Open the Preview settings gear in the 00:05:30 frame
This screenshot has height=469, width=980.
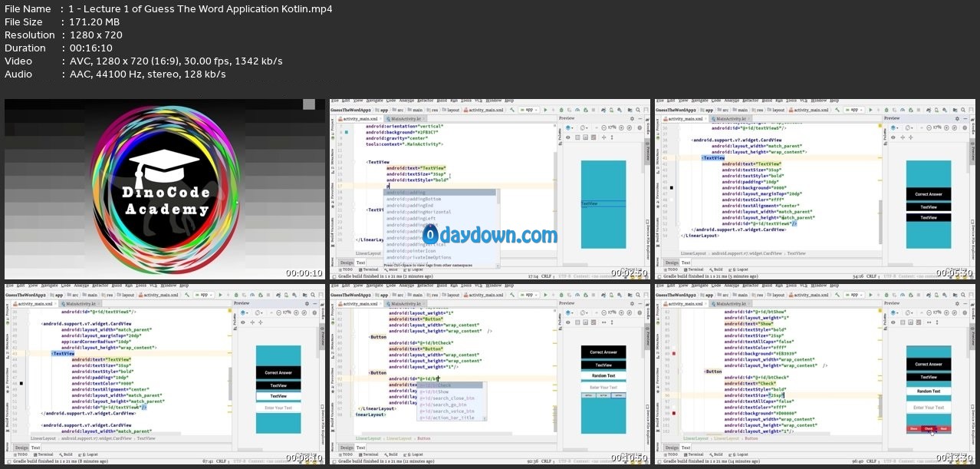point(957,118)
